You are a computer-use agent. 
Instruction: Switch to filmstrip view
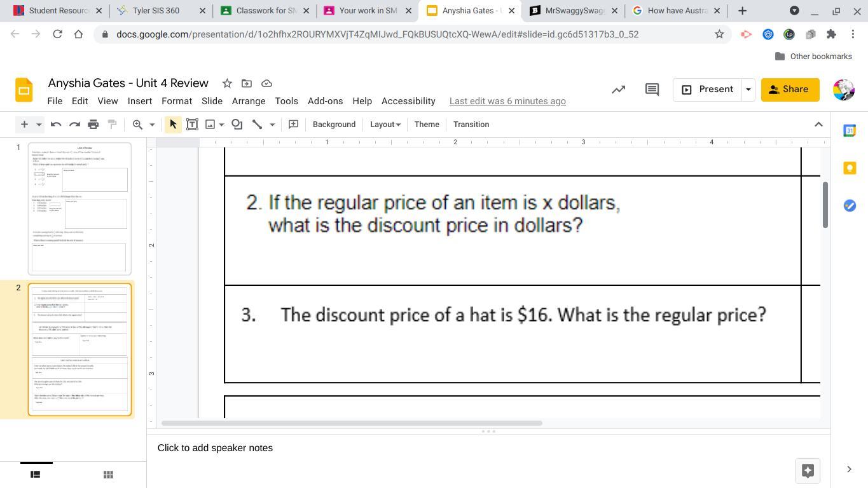[36, 474]
